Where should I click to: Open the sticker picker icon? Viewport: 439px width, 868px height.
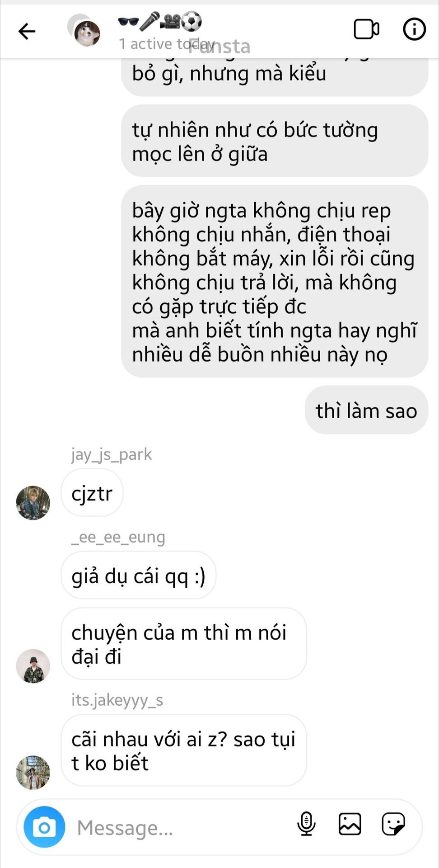click(393, 824)
